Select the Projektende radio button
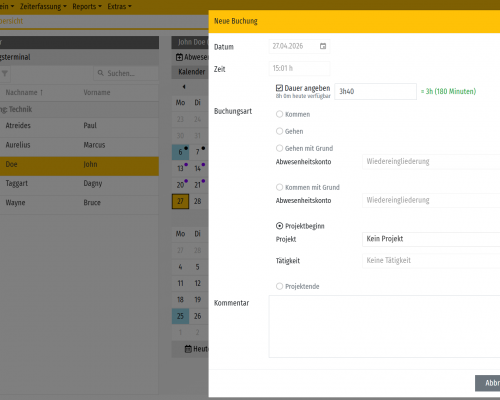 [x=279, y=286]
